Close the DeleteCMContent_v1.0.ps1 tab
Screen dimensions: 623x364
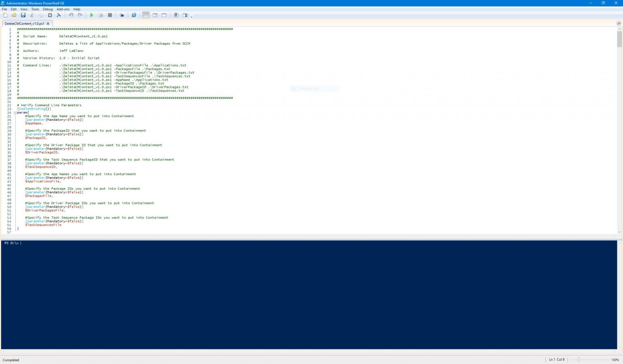coord(48,24)
